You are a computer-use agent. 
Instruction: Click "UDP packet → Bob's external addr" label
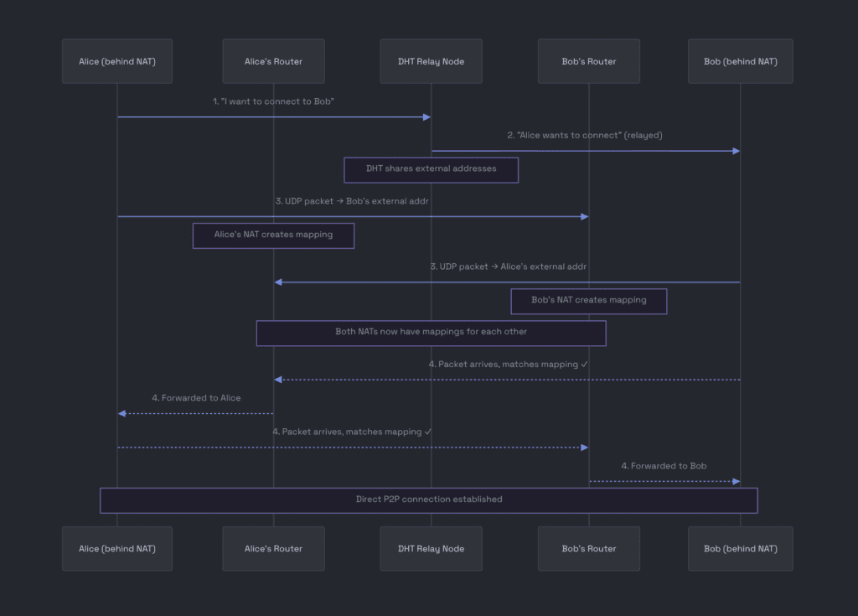[x=352, y=201]
